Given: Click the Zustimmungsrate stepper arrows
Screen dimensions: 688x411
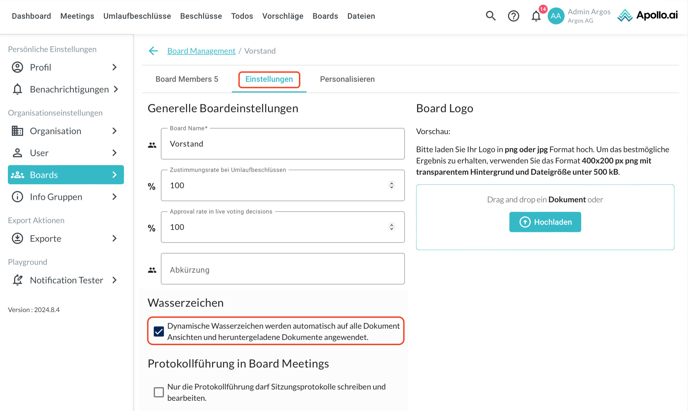Looking at the screenshot, I should coord(391,185).
